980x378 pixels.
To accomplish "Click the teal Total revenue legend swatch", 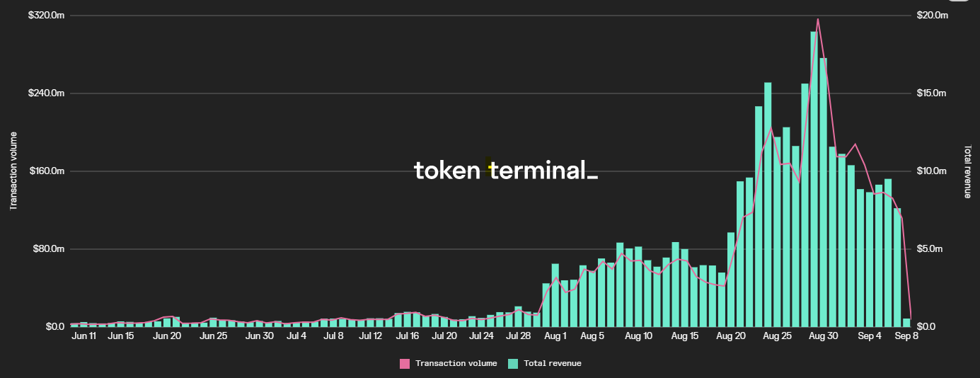I will click(x=513, y=363).
